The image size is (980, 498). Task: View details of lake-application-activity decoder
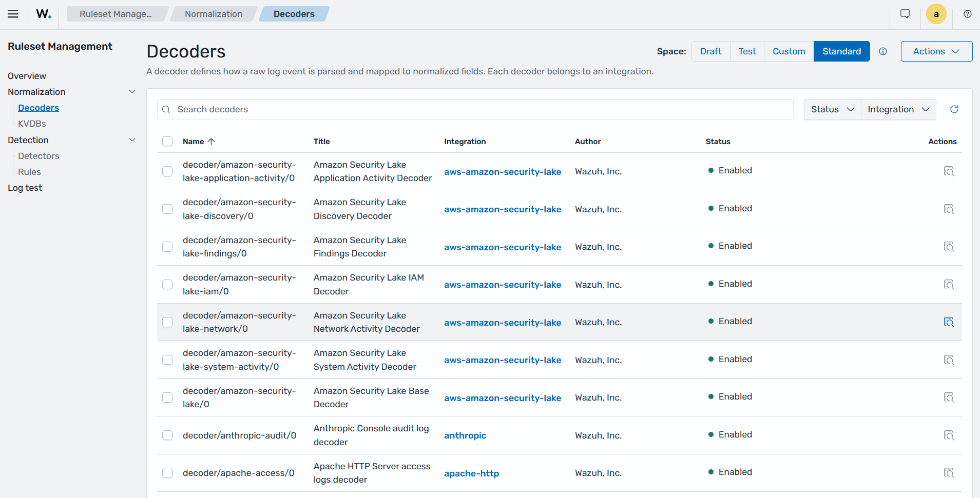(x=949, y=171)
